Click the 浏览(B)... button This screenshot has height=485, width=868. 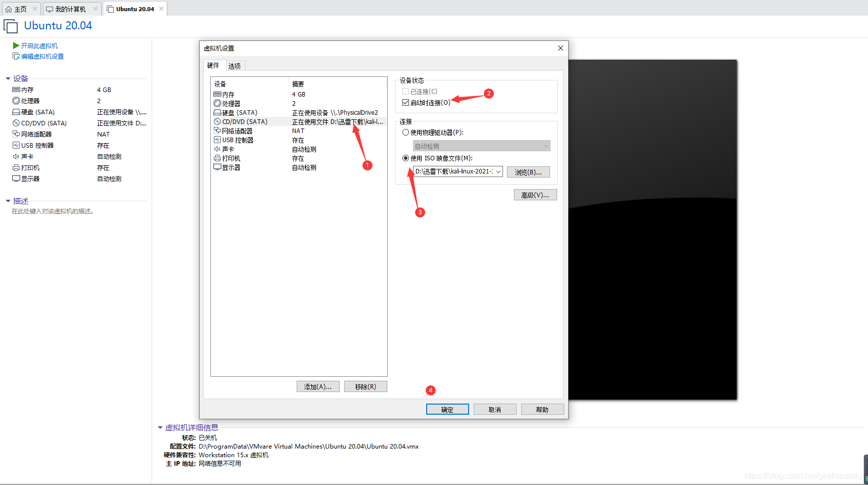pos(528,172)
